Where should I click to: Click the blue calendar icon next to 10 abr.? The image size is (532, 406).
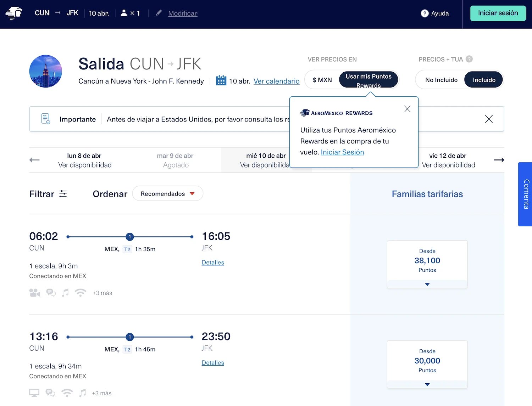[x=221, y=80]
